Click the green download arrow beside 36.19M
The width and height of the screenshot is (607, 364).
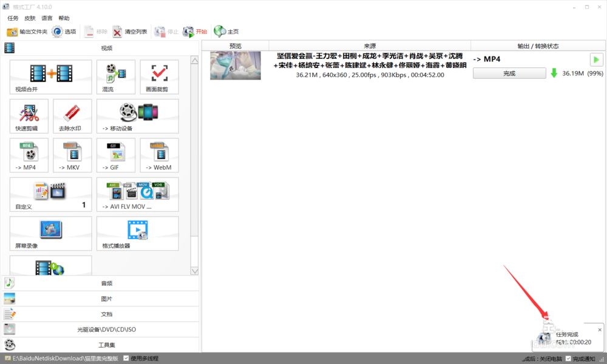click(x=554, y=73)
